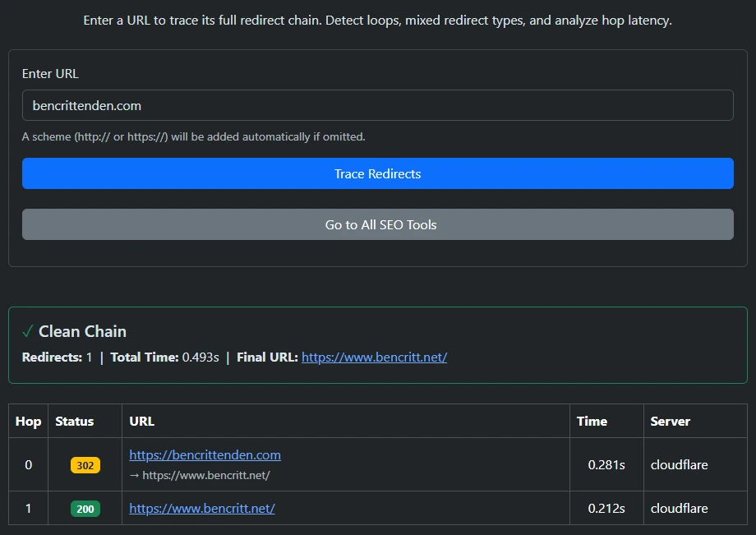
Task: Click the Time column header
Action: point(591,421)
